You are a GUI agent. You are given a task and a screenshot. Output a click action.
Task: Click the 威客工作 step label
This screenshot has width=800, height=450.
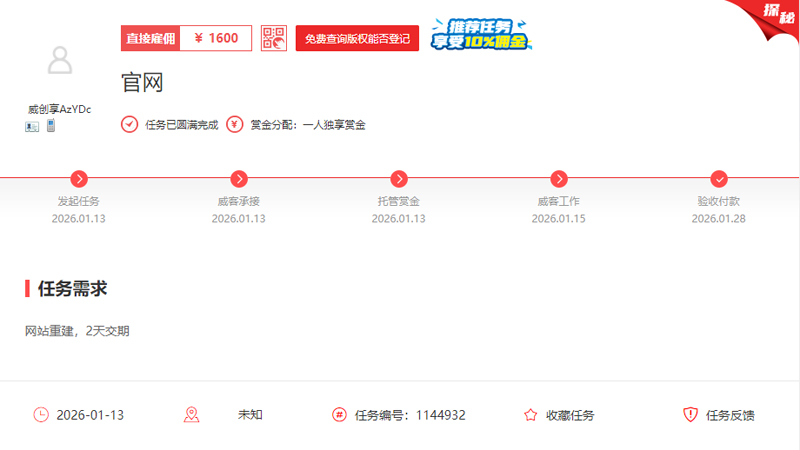pos(559,202)
